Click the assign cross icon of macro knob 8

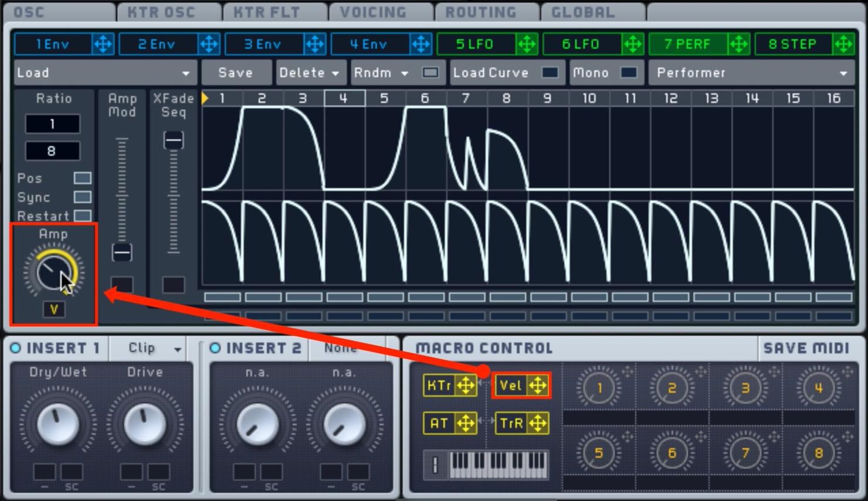(847, 436)
